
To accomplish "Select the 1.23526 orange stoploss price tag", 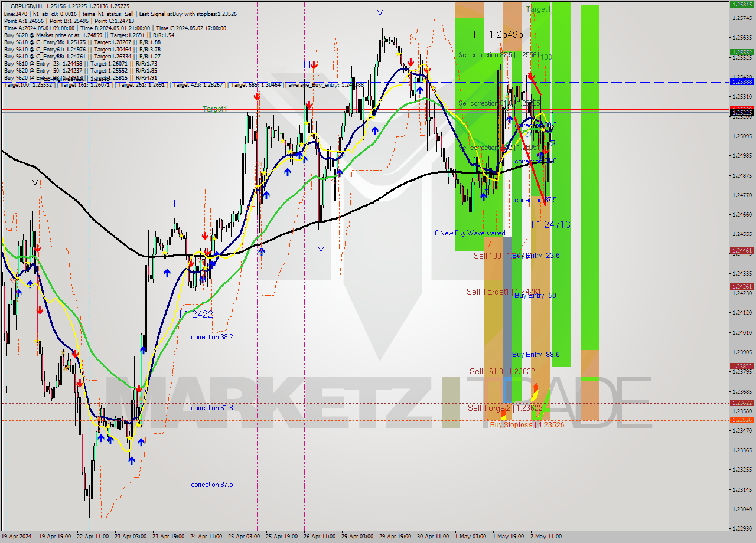I will [742, 420].
